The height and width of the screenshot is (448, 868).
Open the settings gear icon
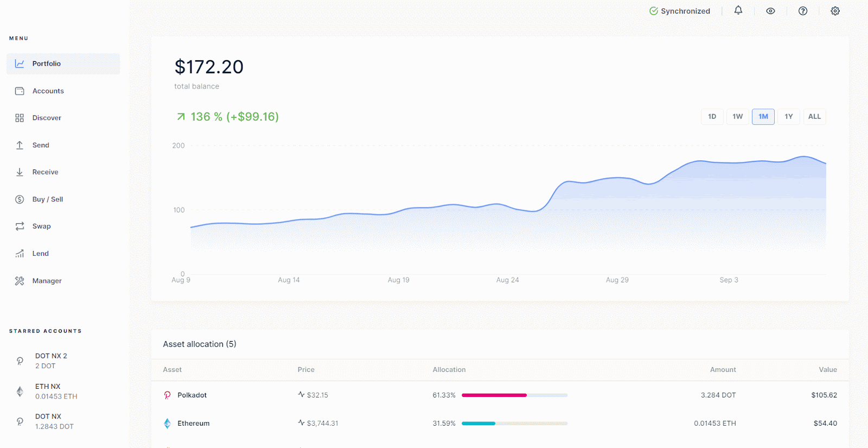click(x=835, y=11)
